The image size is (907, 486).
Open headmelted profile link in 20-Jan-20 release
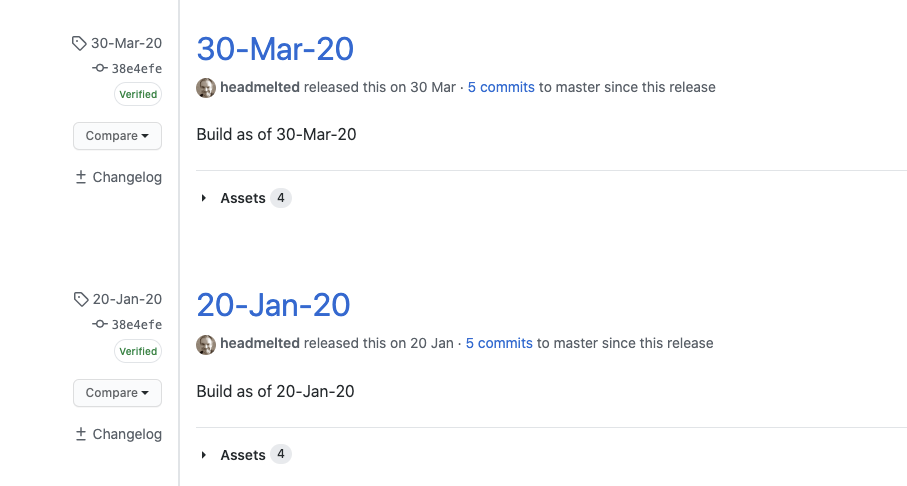(x=260, y=343)
